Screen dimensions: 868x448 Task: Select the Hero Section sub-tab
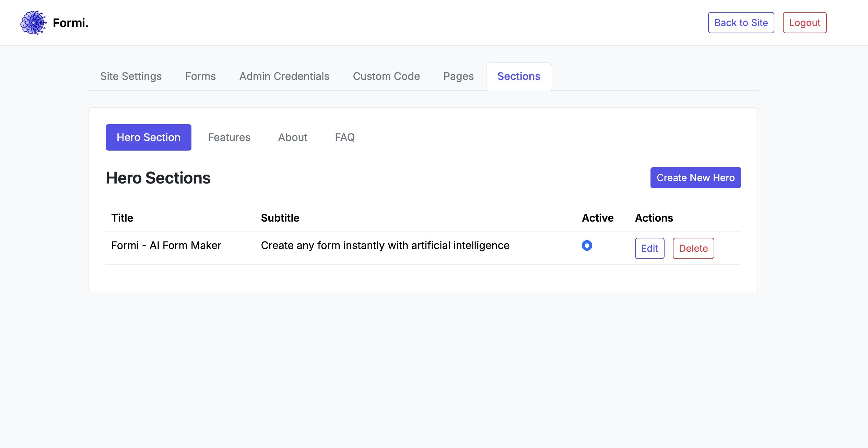(148, 137)
